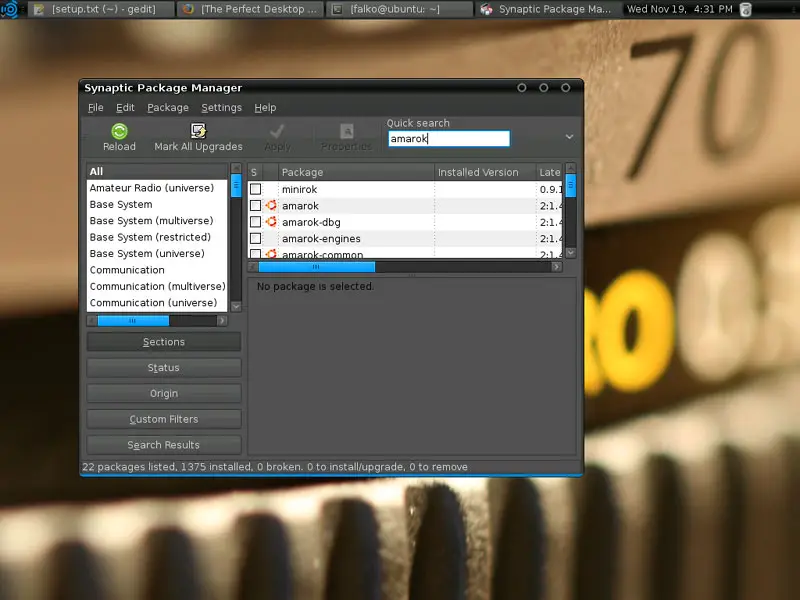Mark the minirok package checkbox

pyautogui.click(x=256, y=189)
